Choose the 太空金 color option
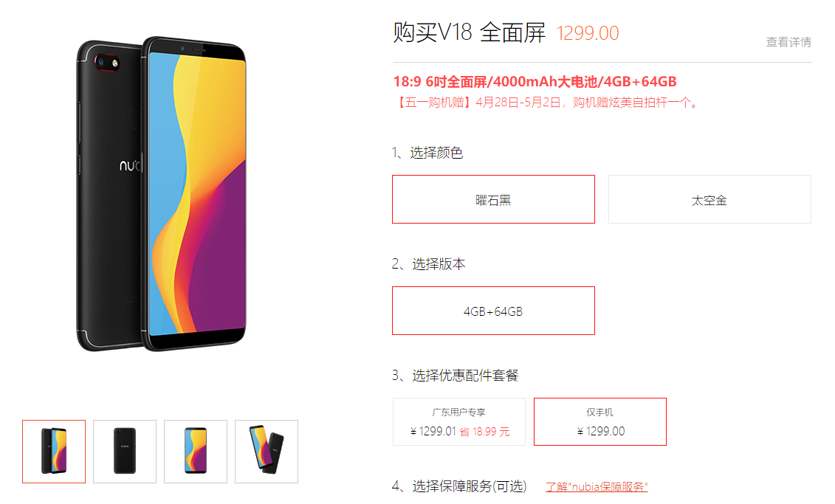 [x=709, y=199]
